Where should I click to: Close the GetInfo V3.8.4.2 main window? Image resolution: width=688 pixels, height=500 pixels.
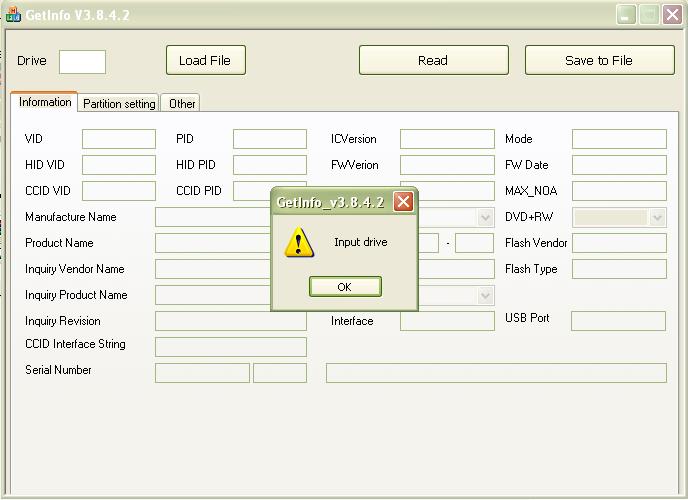[x=672, y=15]
